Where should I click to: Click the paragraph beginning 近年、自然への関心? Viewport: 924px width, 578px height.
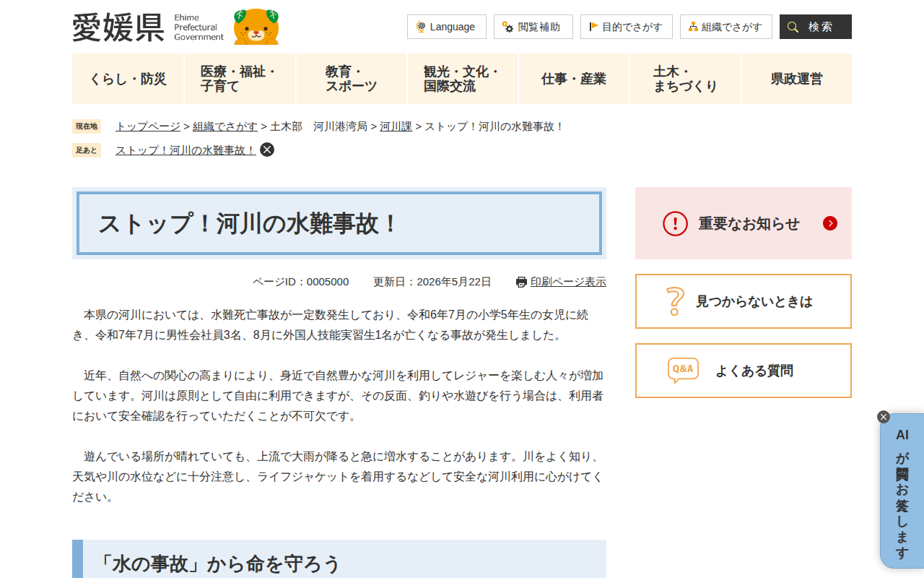(x=339, y=396)
